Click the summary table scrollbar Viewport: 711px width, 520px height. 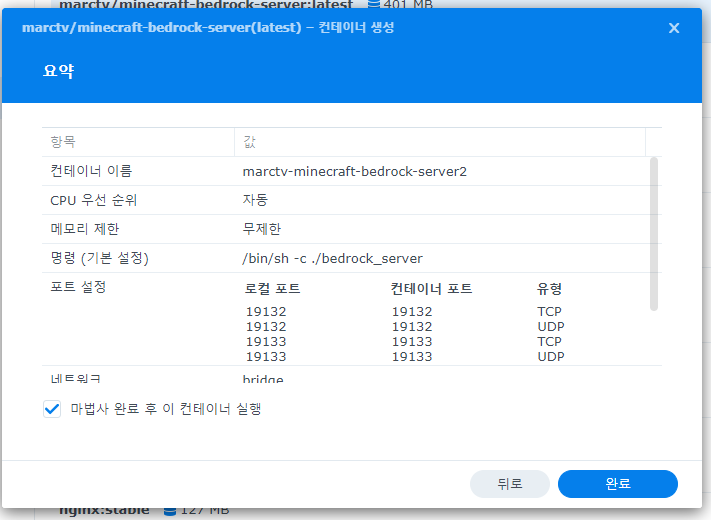(x=653, y=234)
